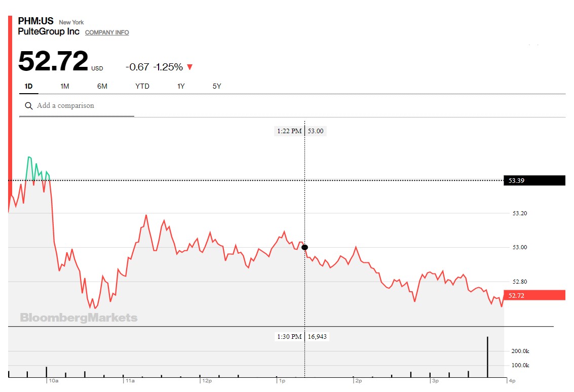
Task: Select the 1D time range tab
Action: click(28, 86)
